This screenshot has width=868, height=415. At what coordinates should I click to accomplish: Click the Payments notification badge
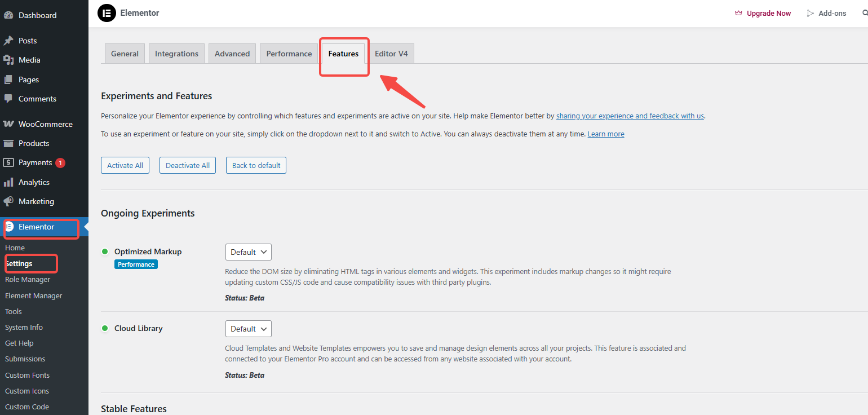(60, 163)
